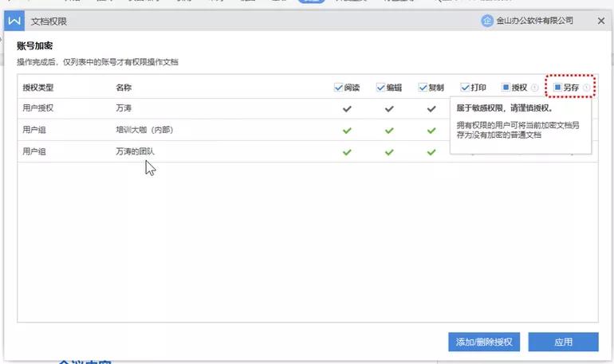Toggle 阅读 checkmark for 培训大咖（内部）row
The width and height of the screenshot is (614, 364).
pos(347,130)
